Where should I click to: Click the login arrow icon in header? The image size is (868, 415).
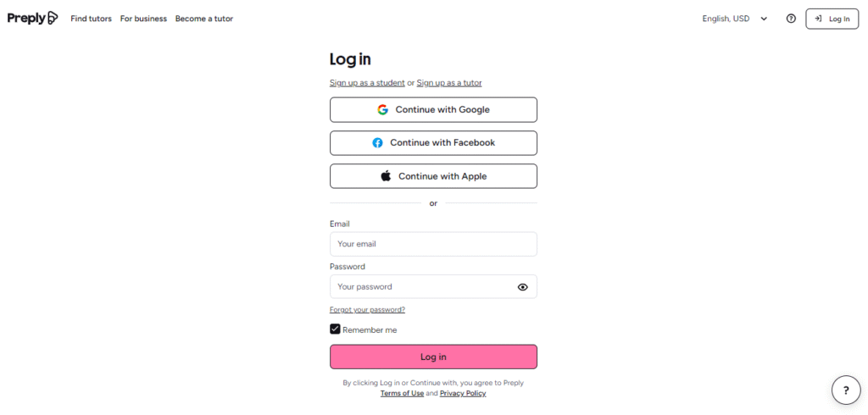tap(818, 19)
